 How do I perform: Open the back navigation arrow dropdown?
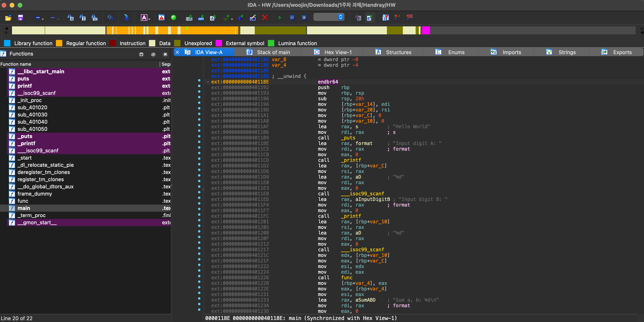(43, 19)
